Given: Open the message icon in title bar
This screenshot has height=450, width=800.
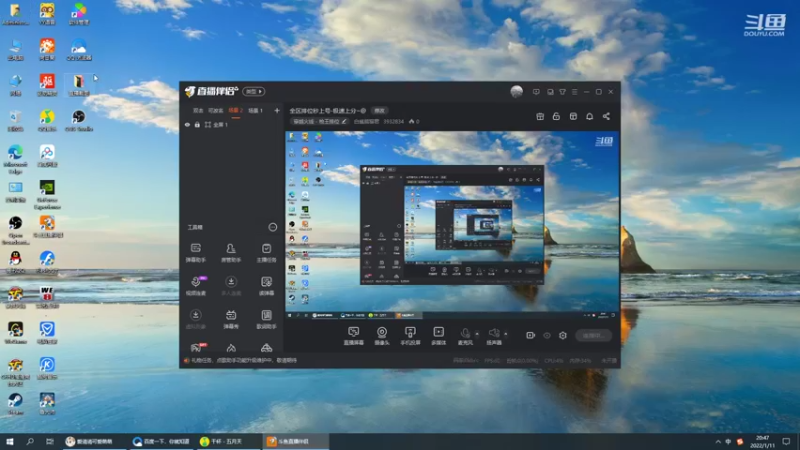Looking at the screenshot, I should [536, 92].
